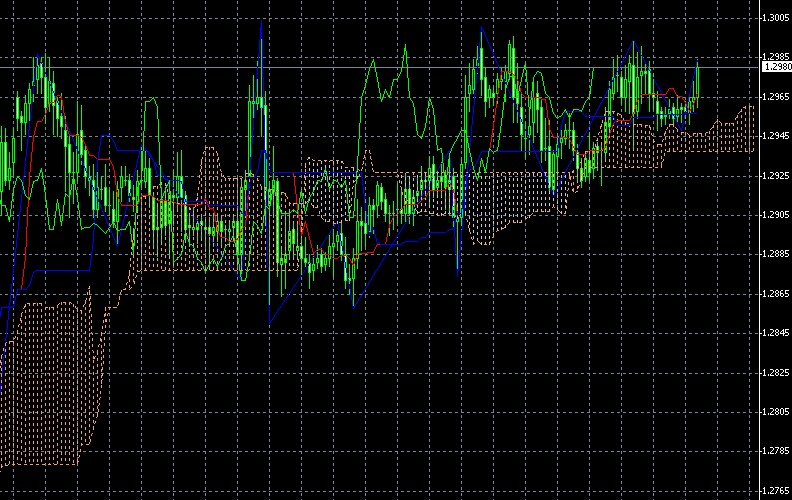Click the 1.2885 price axis label
Screen dimensions: 792x500
(x=777, y=254)
